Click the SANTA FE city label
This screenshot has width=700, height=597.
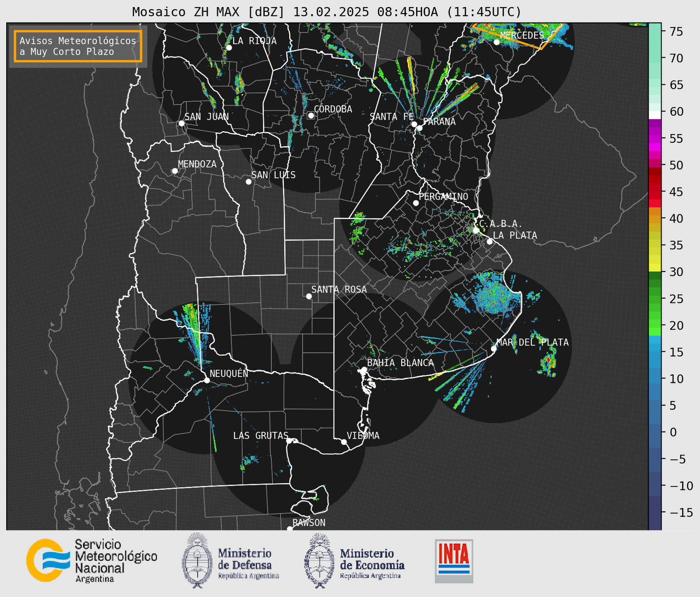coord(392,117)
